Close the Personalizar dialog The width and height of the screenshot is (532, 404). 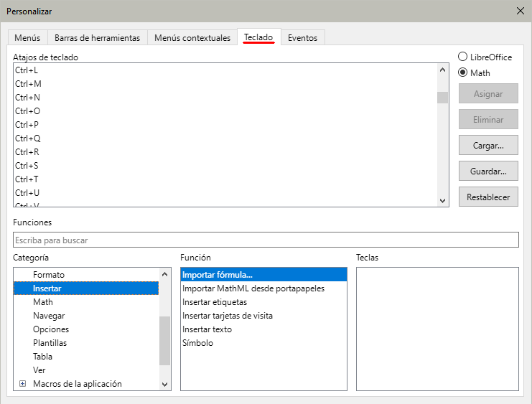pyautogui.click(x=520, y=11)
